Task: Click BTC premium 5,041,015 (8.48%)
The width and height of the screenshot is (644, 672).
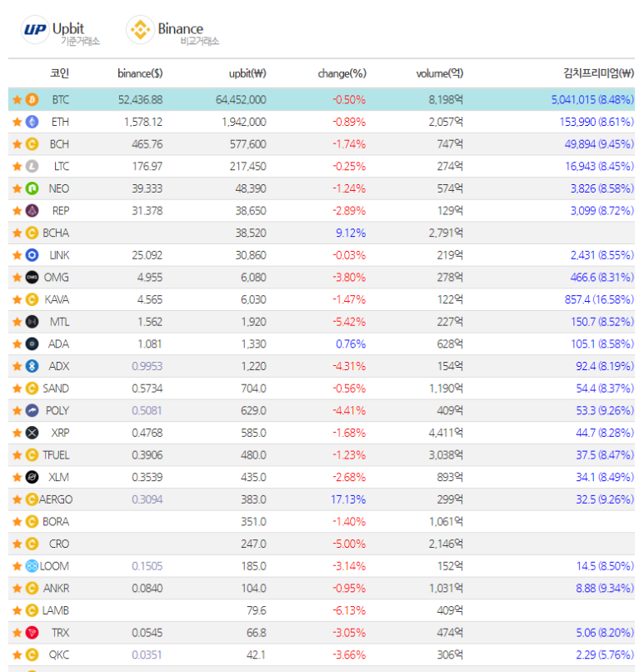Action: (x=592, y=100)
